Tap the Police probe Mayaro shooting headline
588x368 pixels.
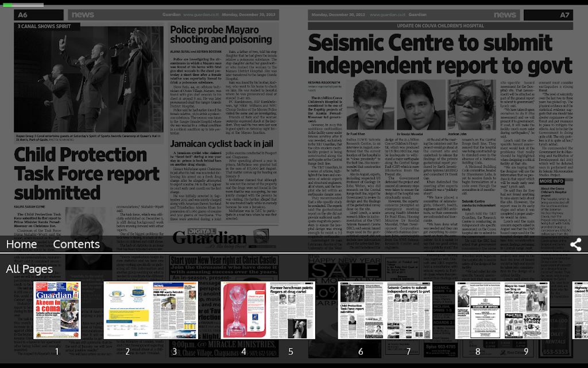pyautogui.click(x=221, y=34)
